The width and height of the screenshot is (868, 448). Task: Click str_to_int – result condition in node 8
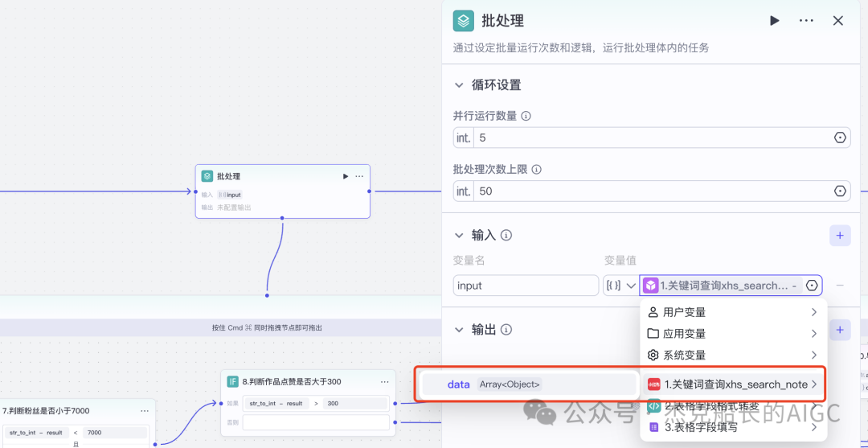coord(276,403)
